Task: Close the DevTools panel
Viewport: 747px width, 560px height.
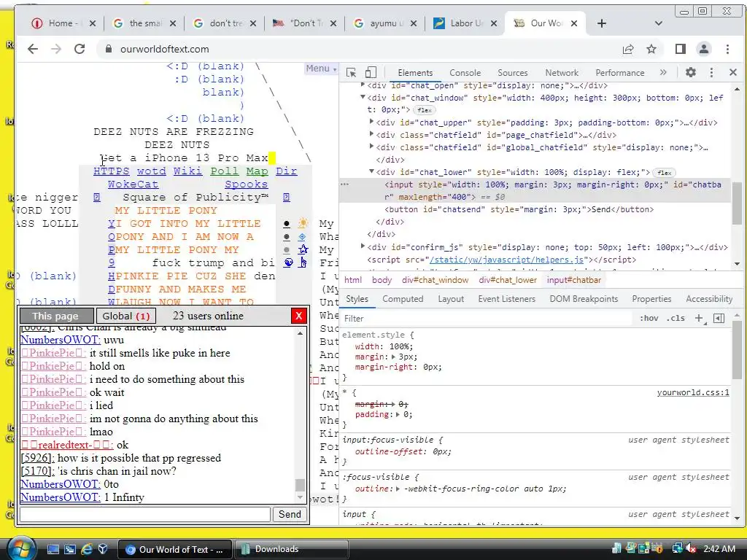Action: (732, 72)
